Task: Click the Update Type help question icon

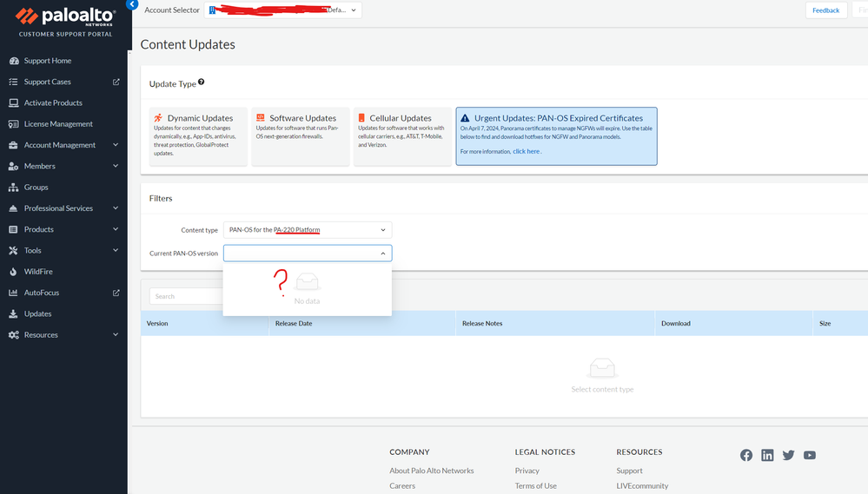Action: point(202,82)
